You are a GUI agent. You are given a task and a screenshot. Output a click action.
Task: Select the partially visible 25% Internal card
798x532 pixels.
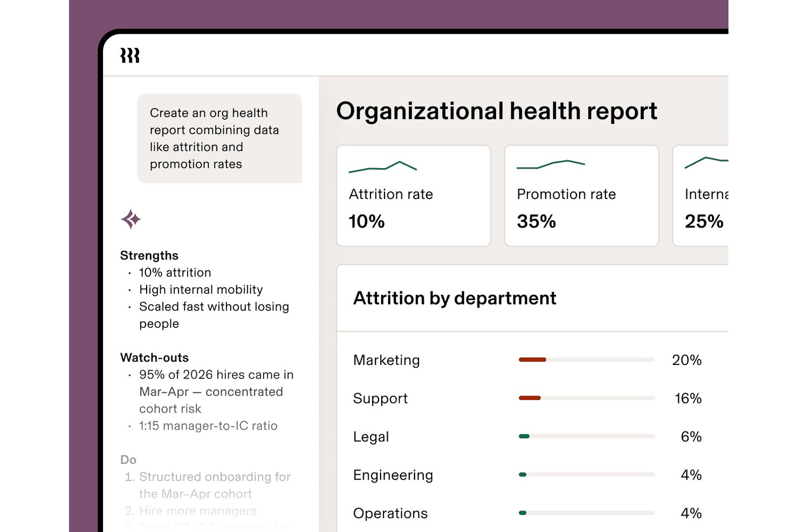pyautogui.click(x=700, y=196)
